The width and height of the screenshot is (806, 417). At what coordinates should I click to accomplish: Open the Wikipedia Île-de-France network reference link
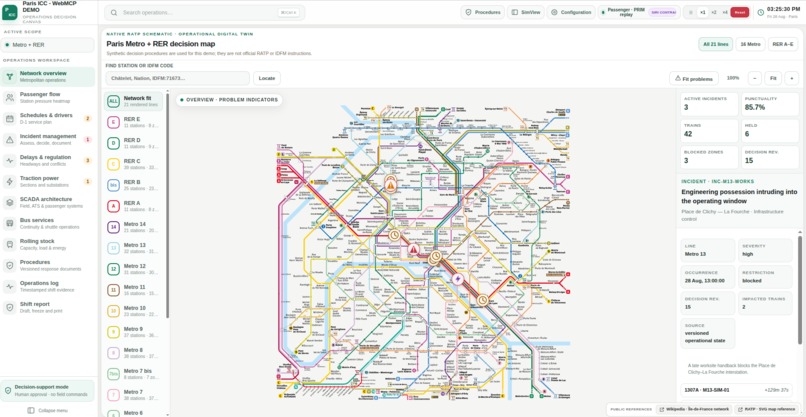pos(694,409)
